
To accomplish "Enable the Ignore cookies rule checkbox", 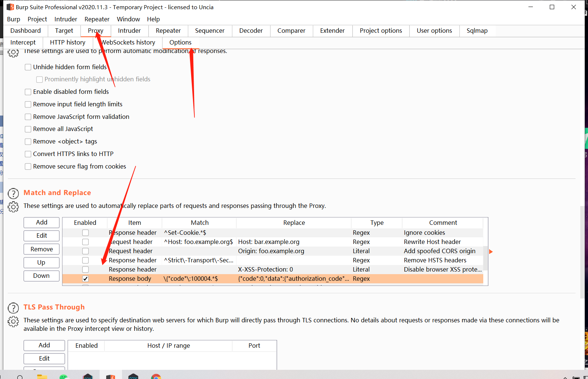I will [x=85, y=233].
